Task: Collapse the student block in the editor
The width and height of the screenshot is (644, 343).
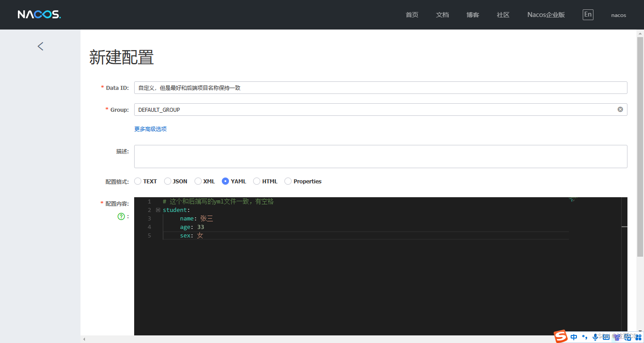Action: (158, 210)
